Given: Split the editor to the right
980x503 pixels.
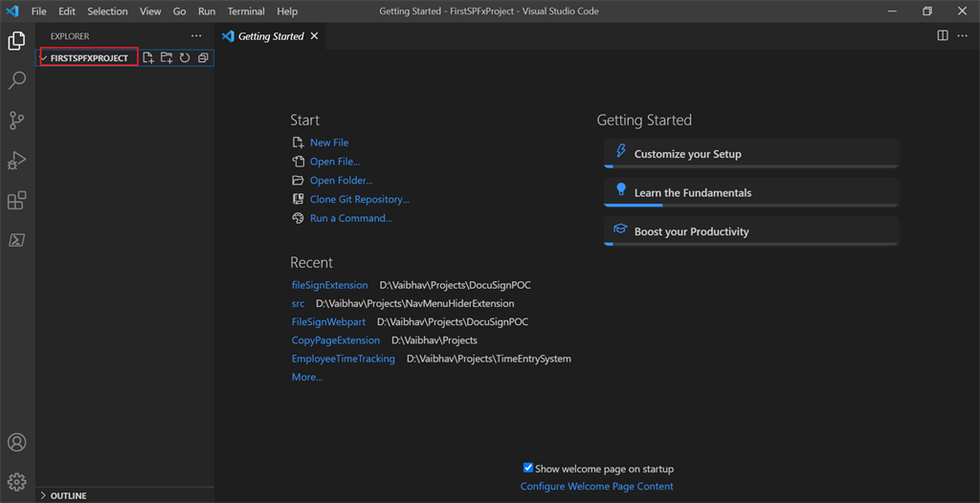Looking at the screenshot, I should pos(943,35).
